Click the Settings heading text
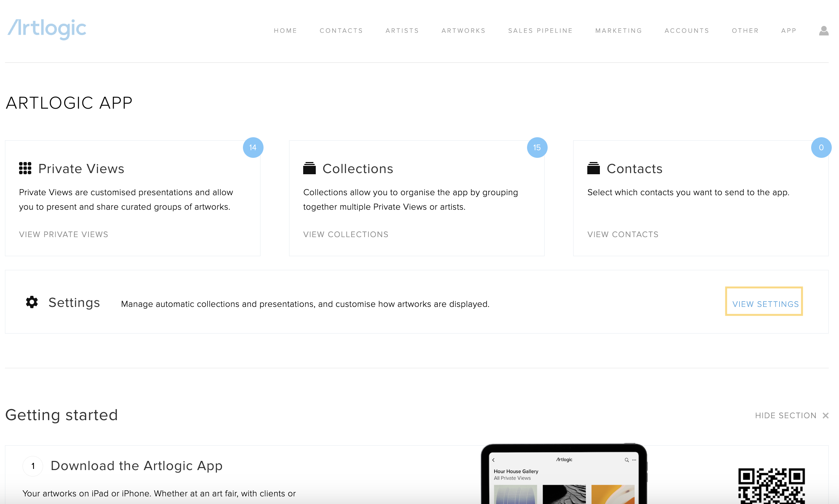The image size is (839, 504). click(x=74, y=303)
